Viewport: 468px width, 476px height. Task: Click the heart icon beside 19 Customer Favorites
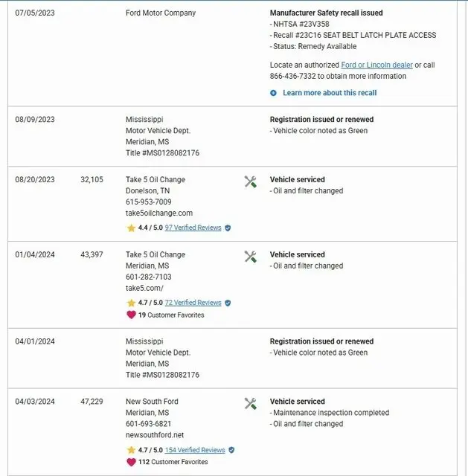(x=131, y=315)
